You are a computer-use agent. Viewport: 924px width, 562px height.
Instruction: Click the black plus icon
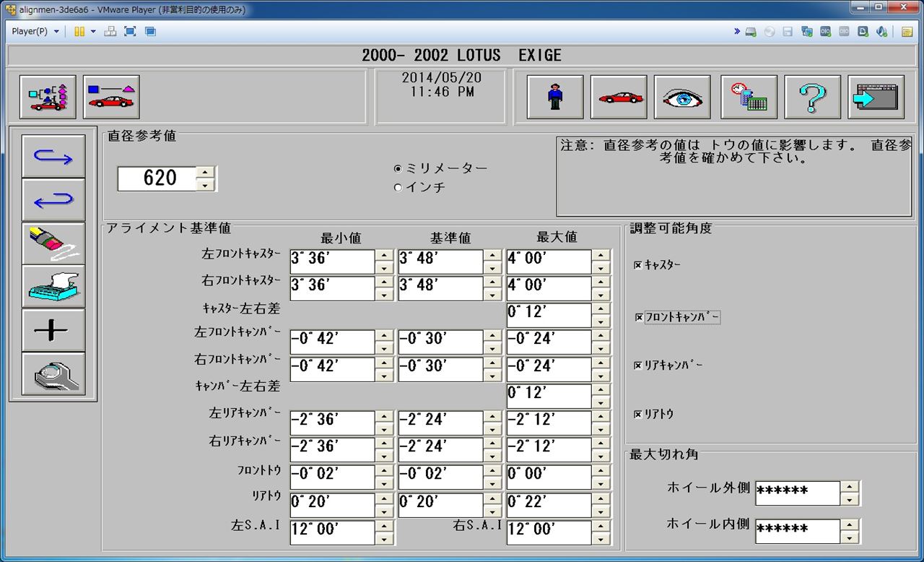53,330
